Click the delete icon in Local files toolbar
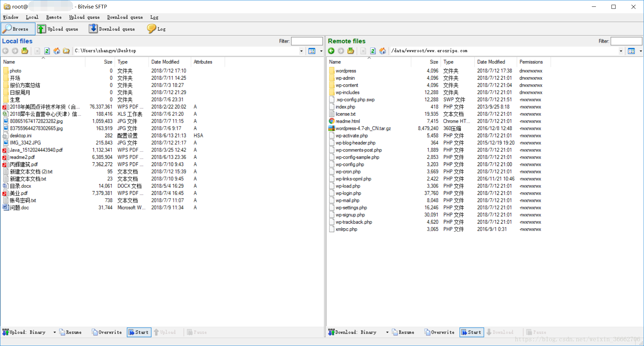The image size is (644, 346). click(37, 51)
